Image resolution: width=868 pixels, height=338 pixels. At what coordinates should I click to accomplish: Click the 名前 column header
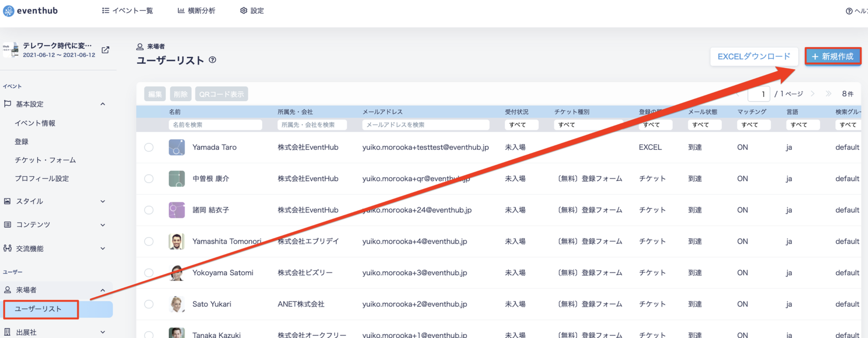pos(175,112)
